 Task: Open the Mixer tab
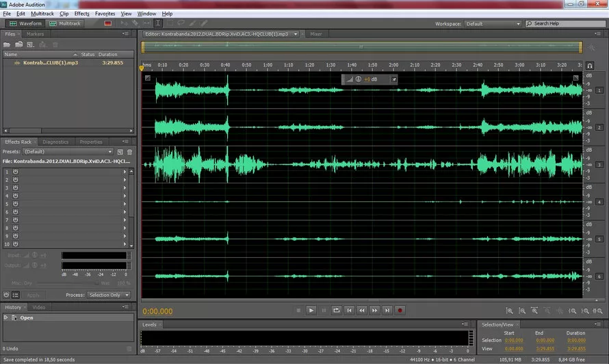(x=315, y=34)
